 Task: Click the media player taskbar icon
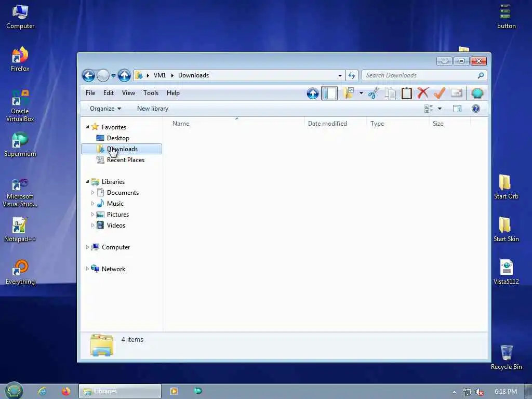[x=174, y=391]
